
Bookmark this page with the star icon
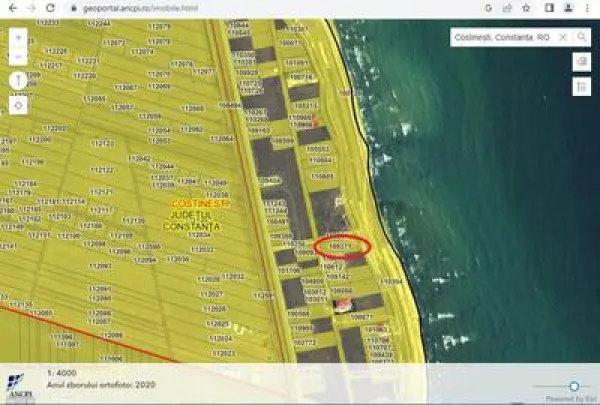(x=527, y=8)
